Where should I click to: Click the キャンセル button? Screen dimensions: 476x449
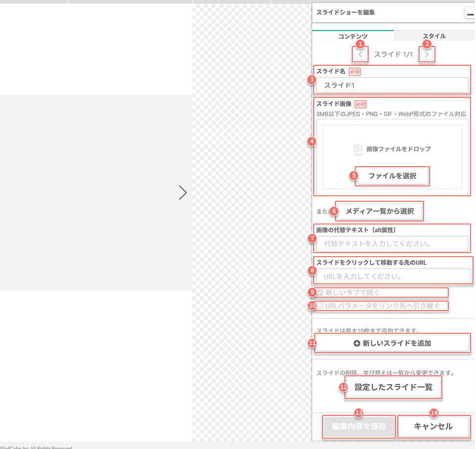433,426
